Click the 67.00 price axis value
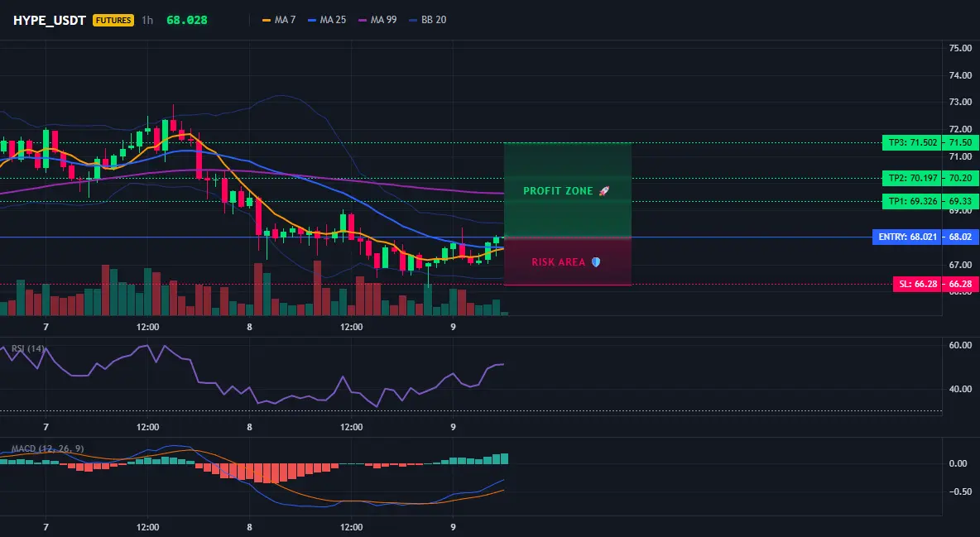Image resolution: width=980 pixels, height=537 pixels. [x=960, y=265]
